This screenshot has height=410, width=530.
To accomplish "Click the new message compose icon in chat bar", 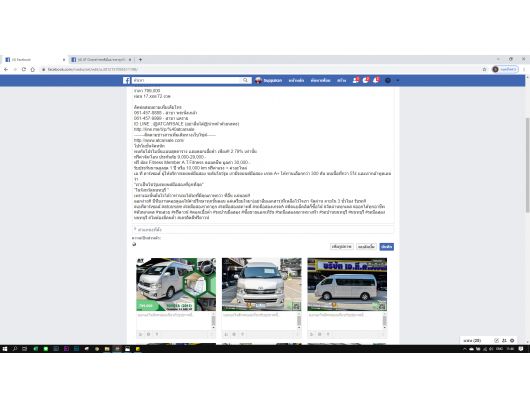I will 496,341.
